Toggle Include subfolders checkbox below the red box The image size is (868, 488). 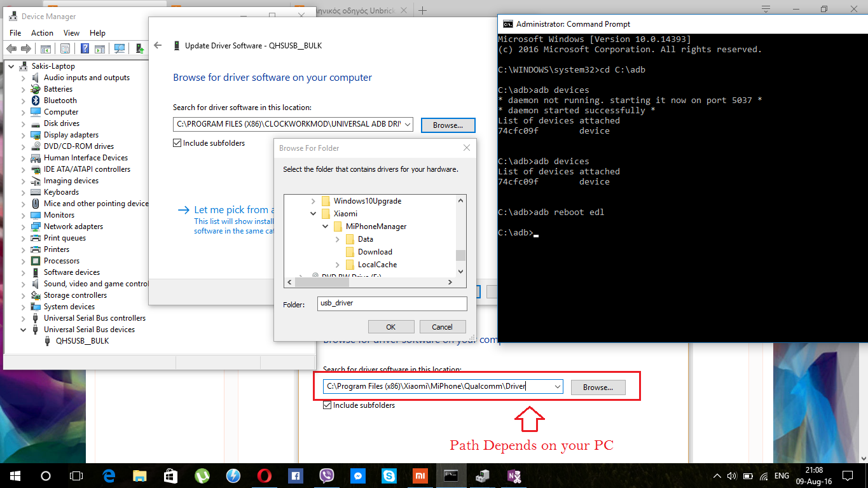click(x=327, y=405)
